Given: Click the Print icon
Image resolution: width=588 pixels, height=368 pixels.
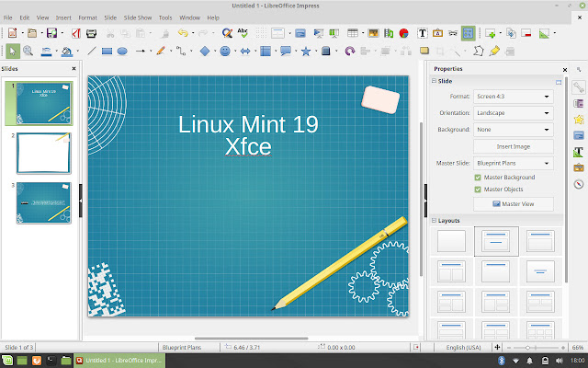Looking at the screenshot, I should click(x=91, y=33).
